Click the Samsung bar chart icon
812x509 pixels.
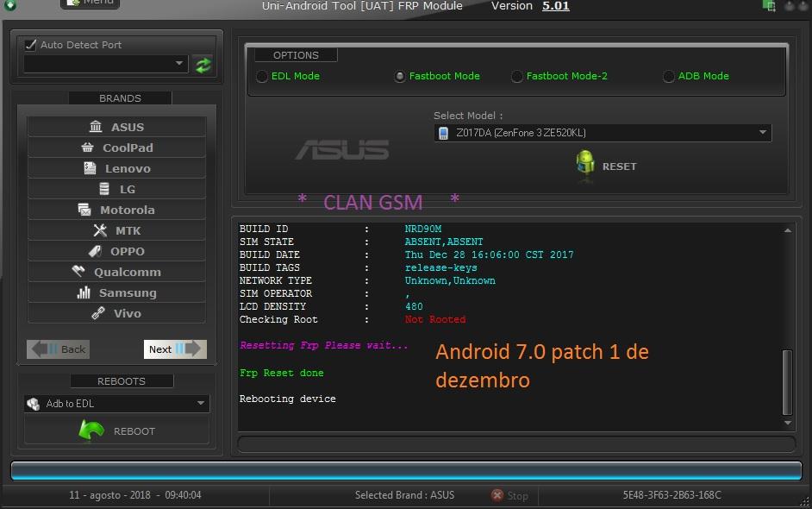pos(84,292)
